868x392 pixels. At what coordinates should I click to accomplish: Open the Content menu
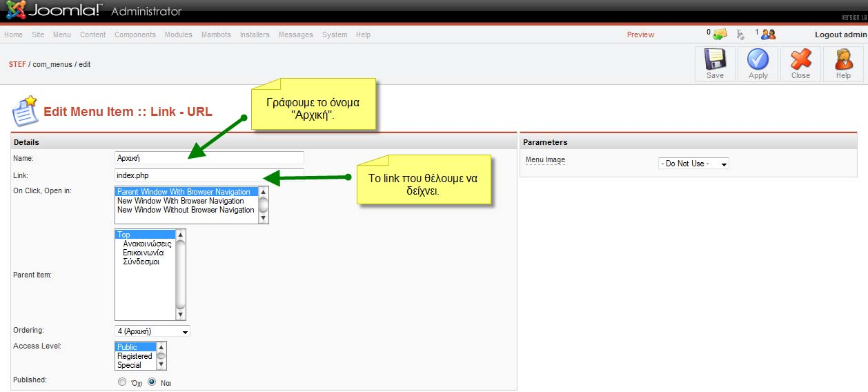point(92,35)
